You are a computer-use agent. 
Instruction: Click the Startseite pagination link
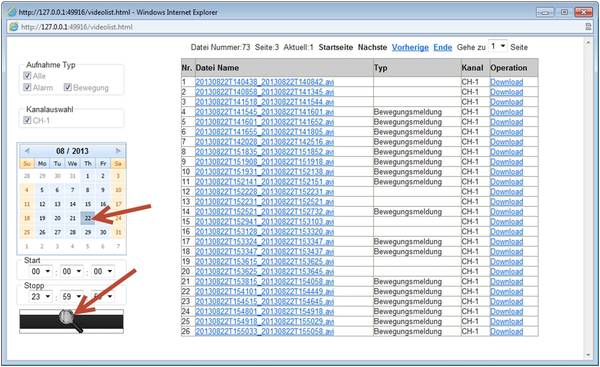click(x=336, y=47)
